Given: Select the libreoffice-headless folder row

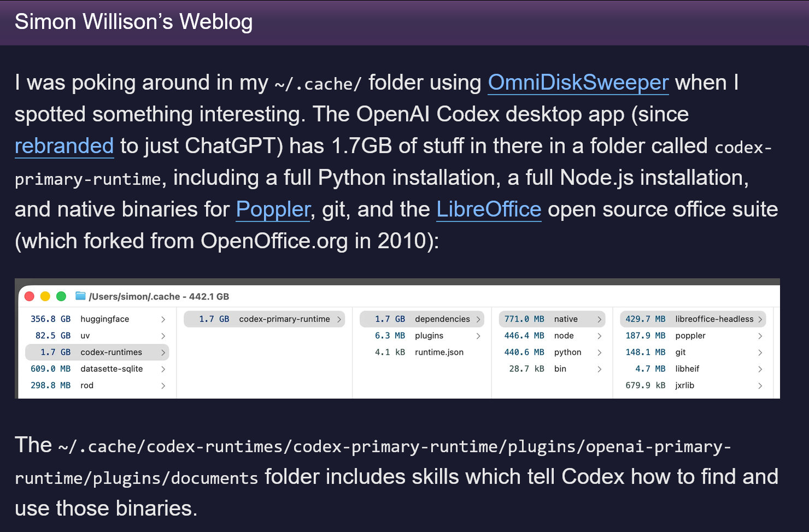Looking at the screenshot, I should tap(693, 319).
